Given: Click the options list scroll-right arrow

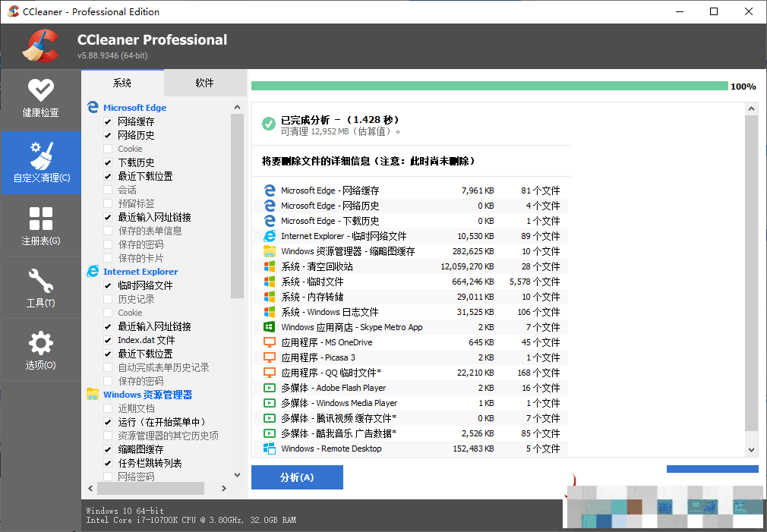Looking at the screenshot, I should pyautogui.click(x=223, y=488).
